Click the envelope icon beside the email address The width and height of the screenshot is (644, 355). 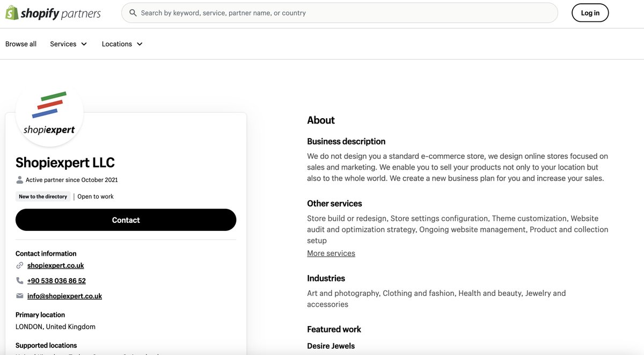19,295
